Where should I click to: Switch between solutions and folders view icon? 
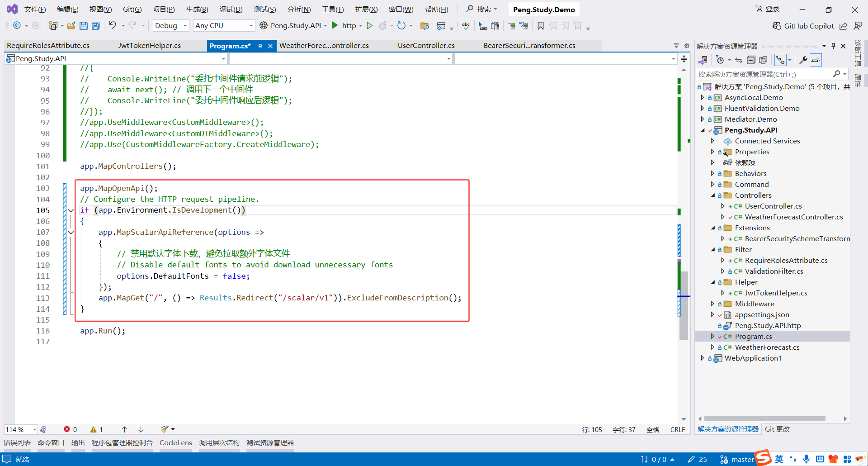click(x=703, y=60)
